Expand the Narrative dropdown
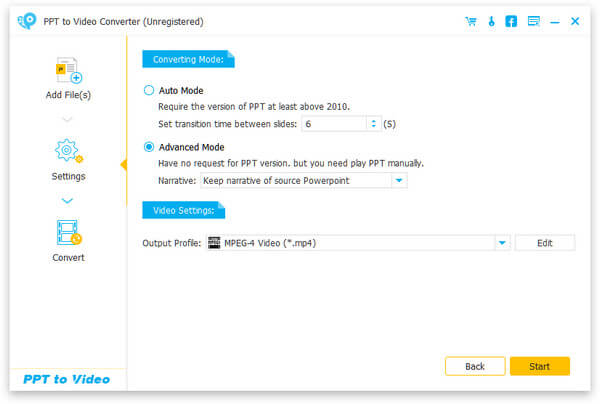Image resolution: width=600 pixels, height=404 pixels. coord(399,181)
